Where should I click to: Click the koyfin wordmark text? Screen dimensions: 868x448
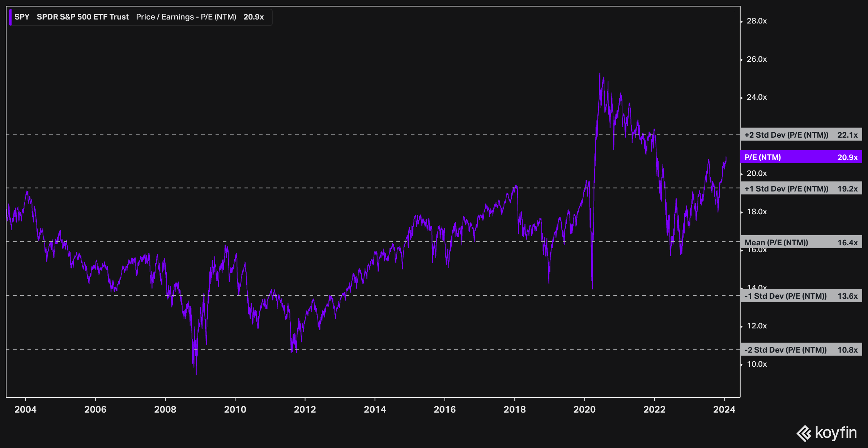click(x=836, y=433)
